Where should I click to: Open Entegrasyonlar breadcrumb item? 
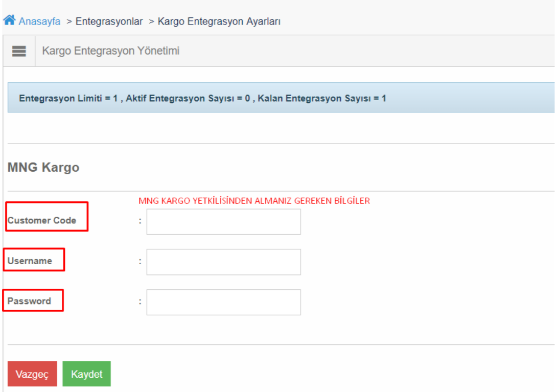point(109,21)
